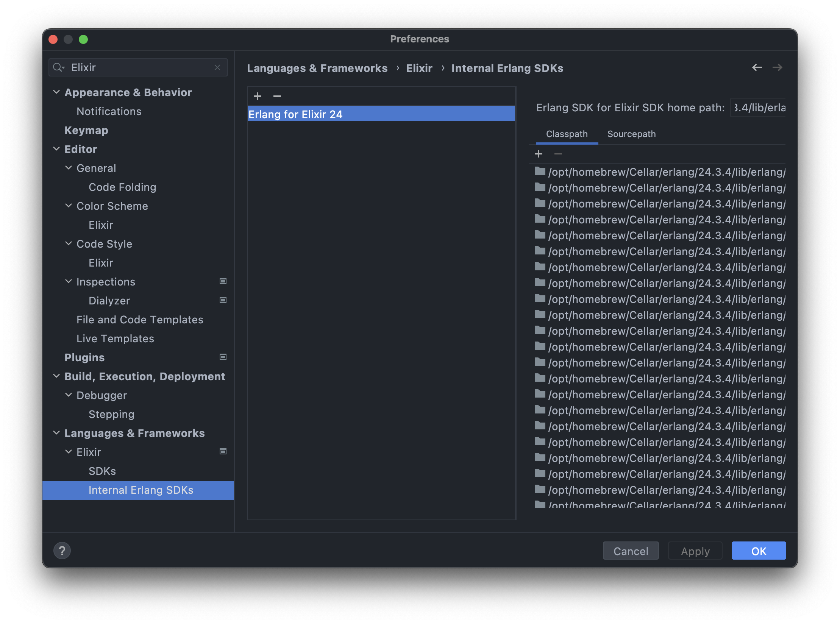The height and width of the screenshot is (624, 840).
Task: Click the add classpath entry plus icon
Action: pos(539,154)
